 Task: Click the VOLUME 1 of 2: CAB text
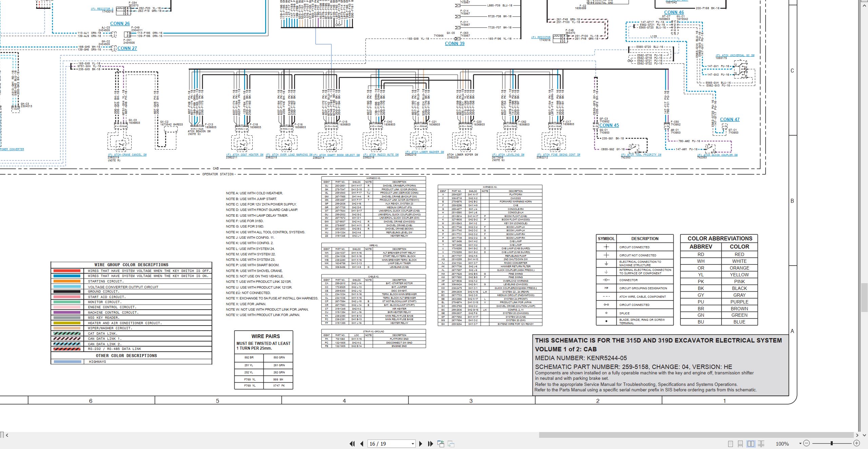click(566, 349)
